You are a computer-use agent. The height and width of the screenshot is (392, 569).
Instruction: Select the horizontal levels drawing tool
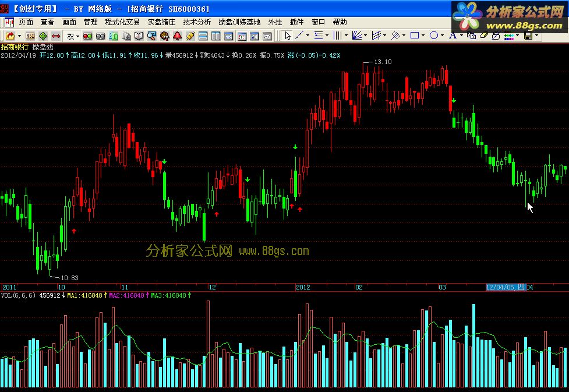[x=319, y=35]
